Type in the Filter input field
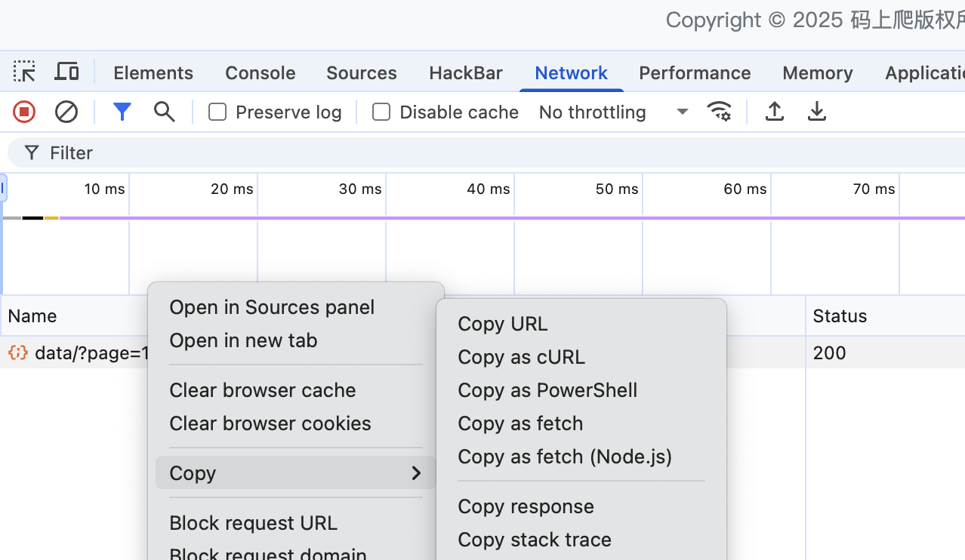The image size is (965, 560). 453,153
